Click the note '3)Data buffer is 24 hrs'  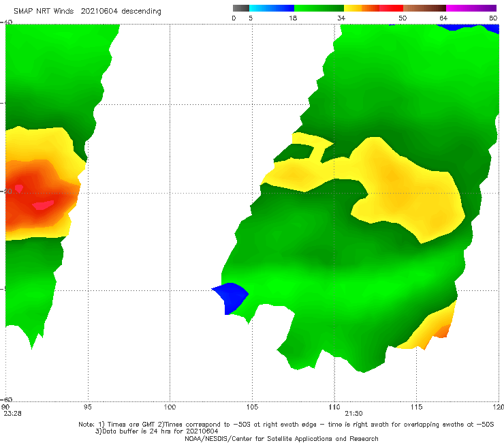click(157, 431)
